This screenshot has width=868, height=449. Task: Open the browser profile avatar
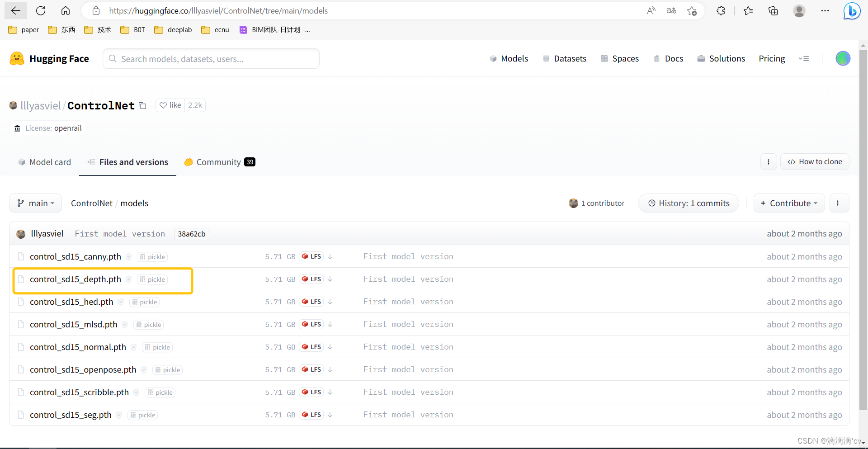click(799, 11)
